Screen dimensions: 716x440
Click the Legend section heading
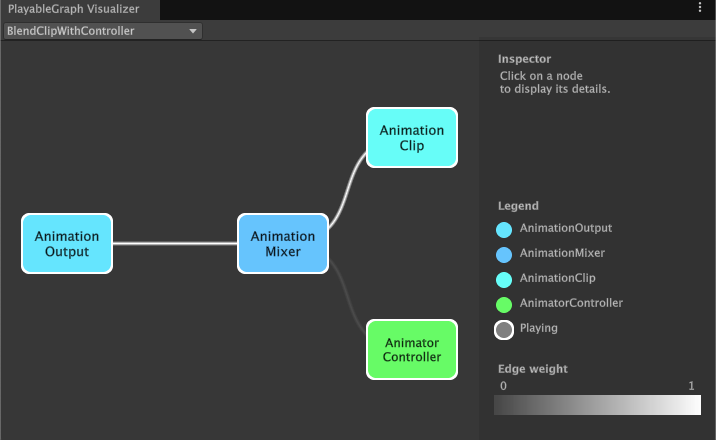click(x=518, y=206)
